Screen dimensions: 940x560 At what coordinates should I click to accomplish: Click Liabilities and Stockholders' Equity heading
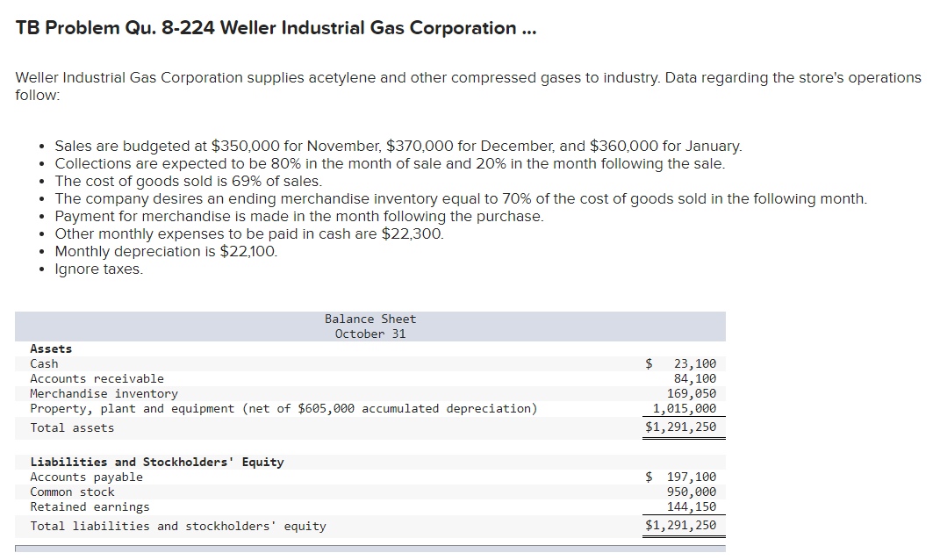157,463
